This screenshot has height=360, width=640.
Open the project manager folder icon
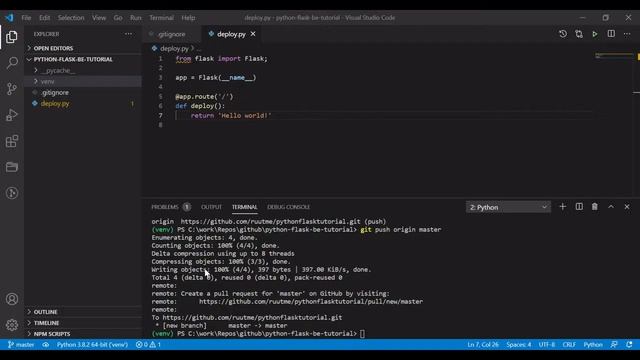coord(12,167)
